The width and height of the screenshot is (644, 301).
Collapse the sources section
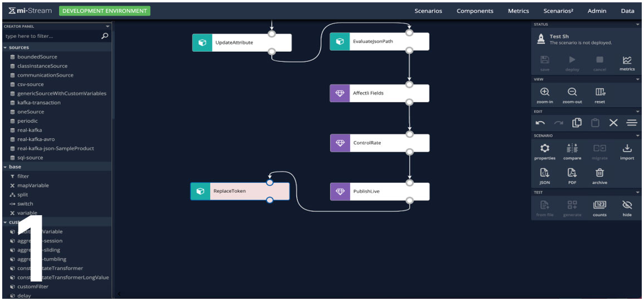tap(4, 47)
